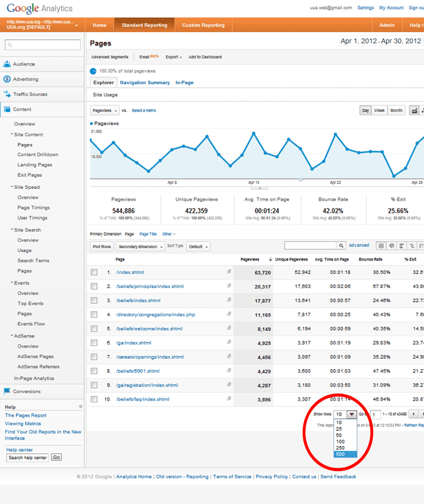Image resolution: width=424 pixels, height=504 pixels.
Task: Click the advanced segments circle icon
Action: (93, 71)
